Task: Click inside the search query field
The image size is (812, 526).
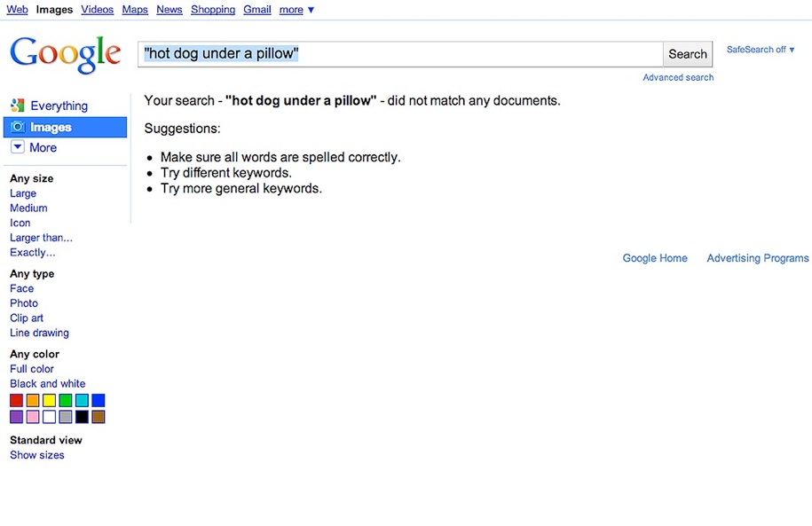Action: tap(399, 54)
